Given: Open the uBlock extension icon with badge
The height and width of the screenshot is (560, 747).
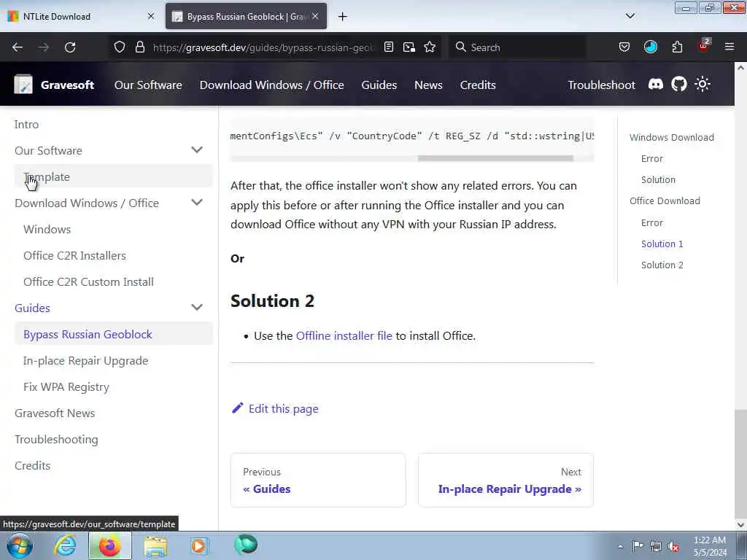Looking at the screenshot, I should click(x=704, y=46).
